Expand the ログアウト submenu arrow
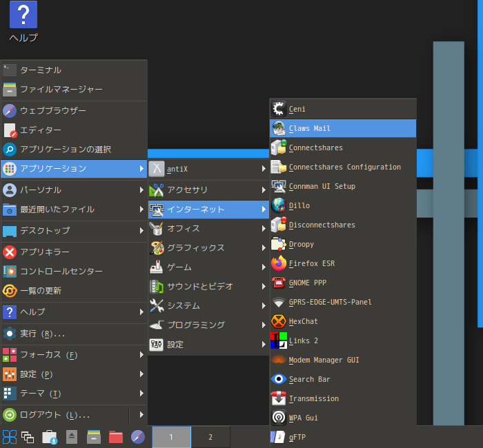The width and height of the screenshot is (483, 448). (x=141, y=415)
